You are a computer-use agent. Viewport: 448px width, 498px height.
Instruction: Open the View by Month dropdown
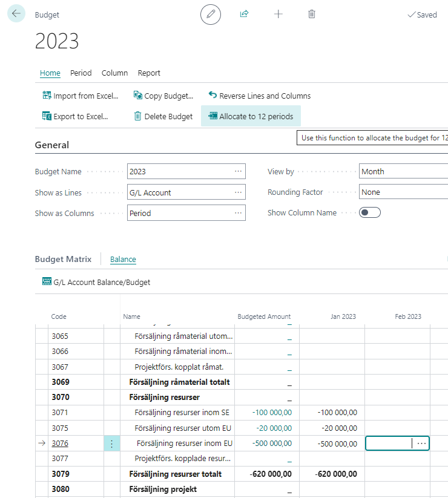(x=404, y=171)
